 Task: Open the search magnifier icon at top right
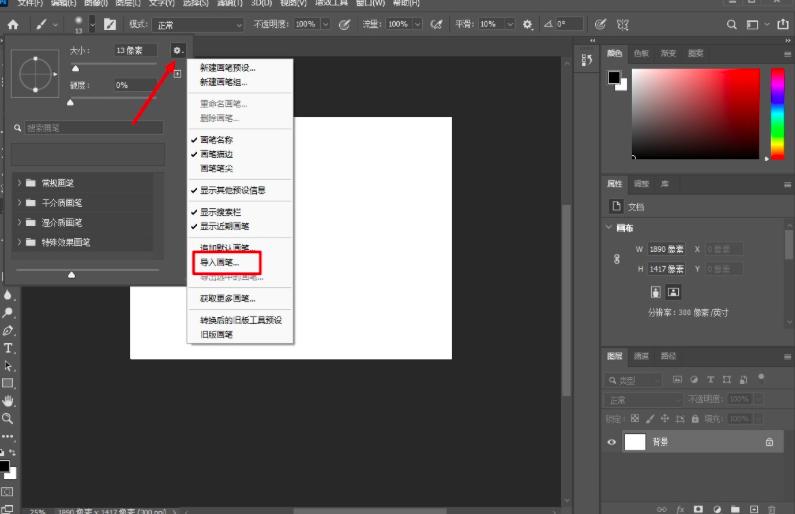[x=733, y=23]
